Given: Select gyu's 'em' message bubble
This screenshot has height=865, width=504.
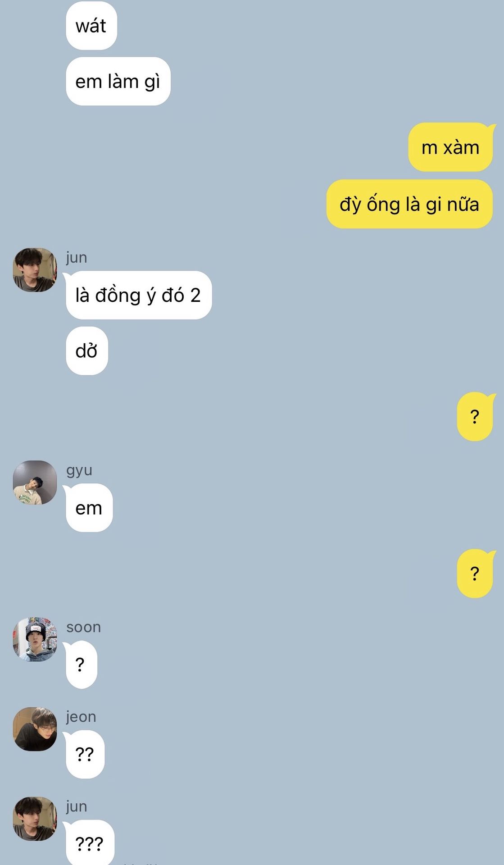Looking at the screenshot, I should (89, 508).
